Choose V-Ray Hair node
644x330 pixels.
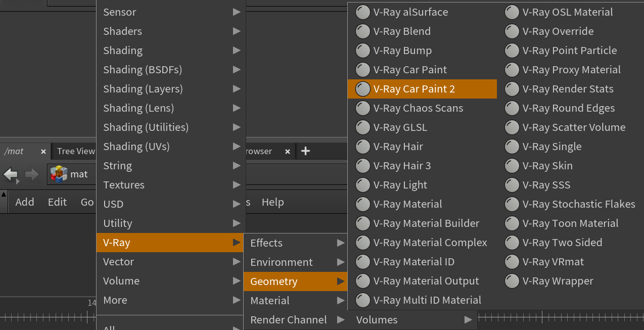422,147
